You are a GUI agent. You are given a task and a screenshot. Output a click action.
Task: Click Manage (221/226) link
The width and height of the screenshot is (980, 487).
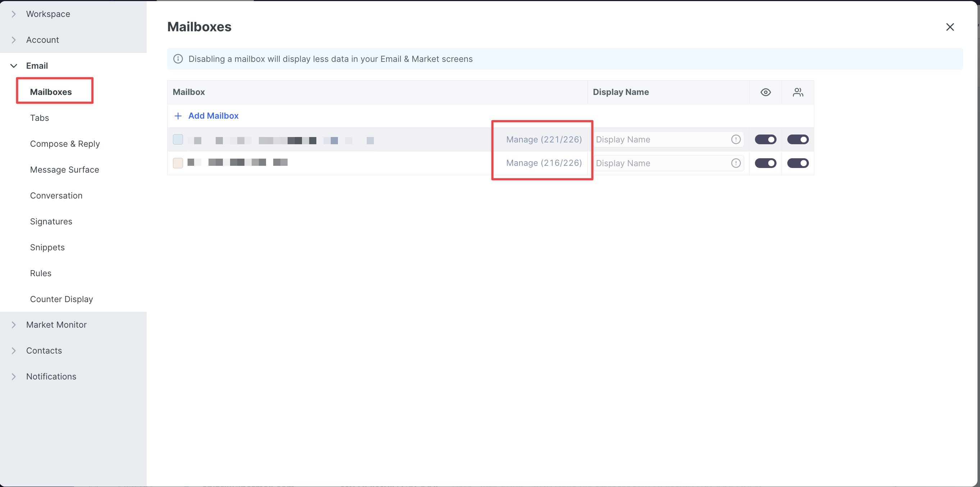point(544,139)
